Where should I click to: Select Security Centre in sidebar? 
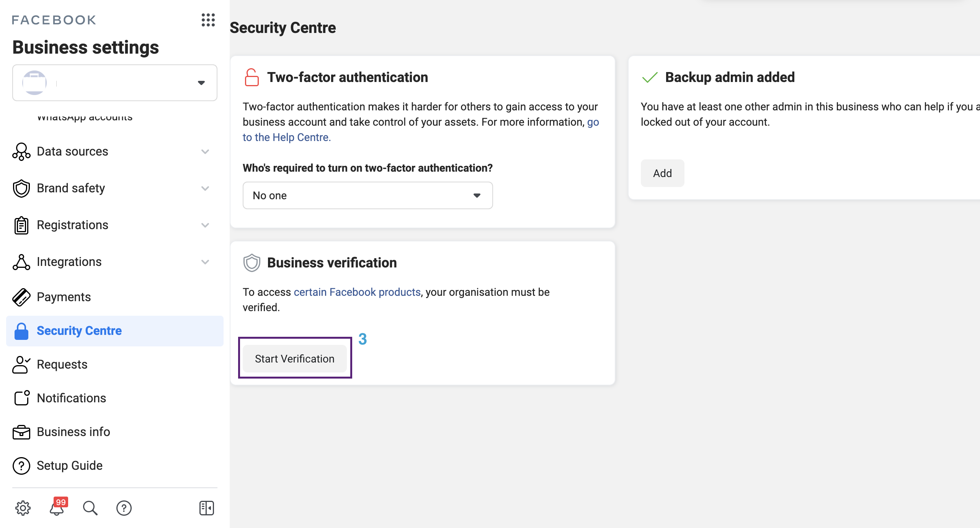[79, 331]
